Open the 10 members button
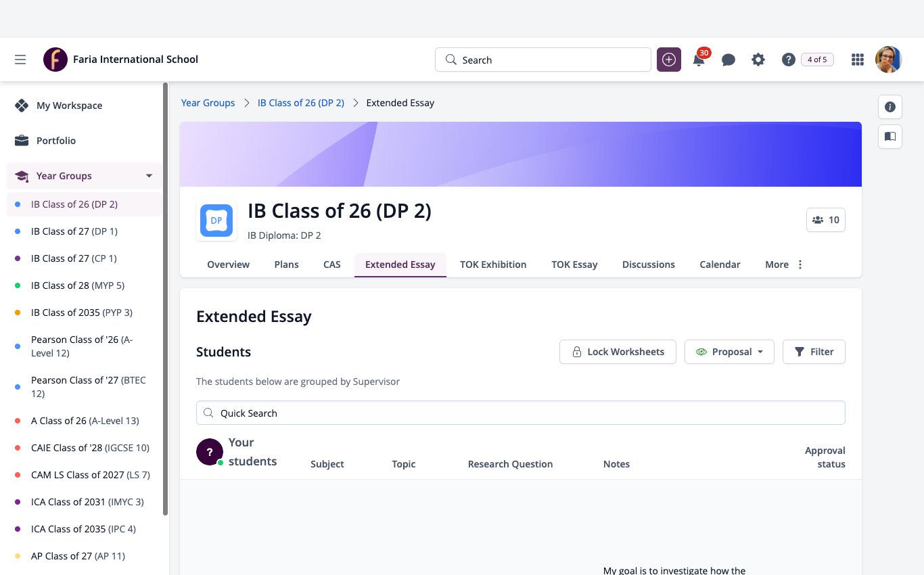The width and height of the screenshot is (924, 575). point(826,220)
